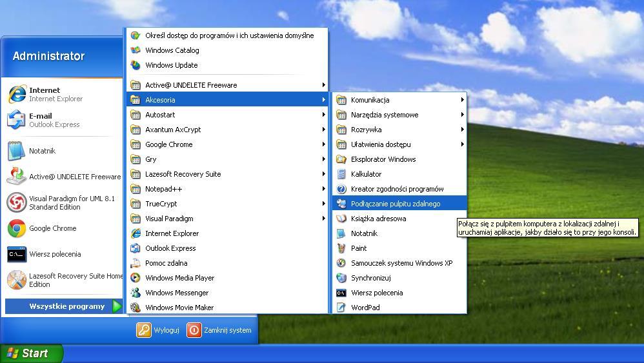Expand the Axantum AxCrypt submenu arrow

point(324,130)
